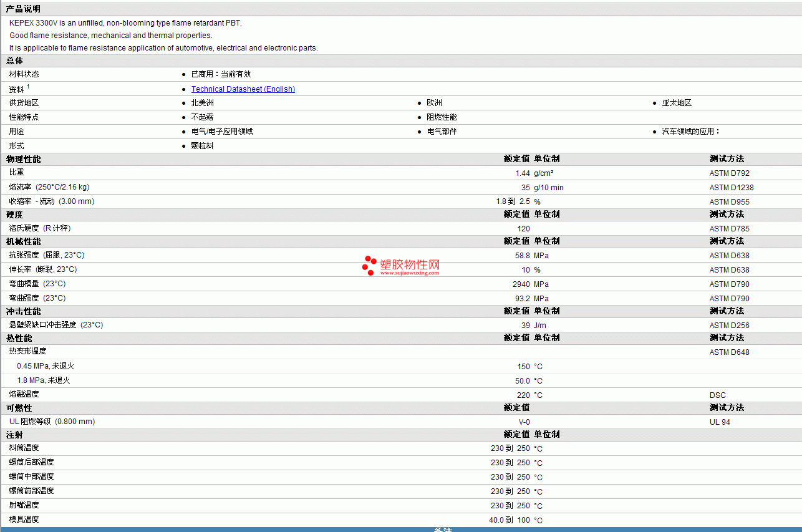Select 电气部件 usage entry
This screenshot has height=532, width=802.
pyautogui.click(x=442, y=132)
